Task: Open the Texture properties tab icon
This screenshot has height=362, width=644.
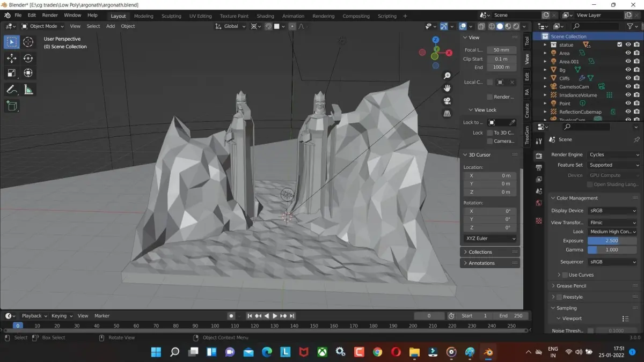Action: (x=539, y=220)
